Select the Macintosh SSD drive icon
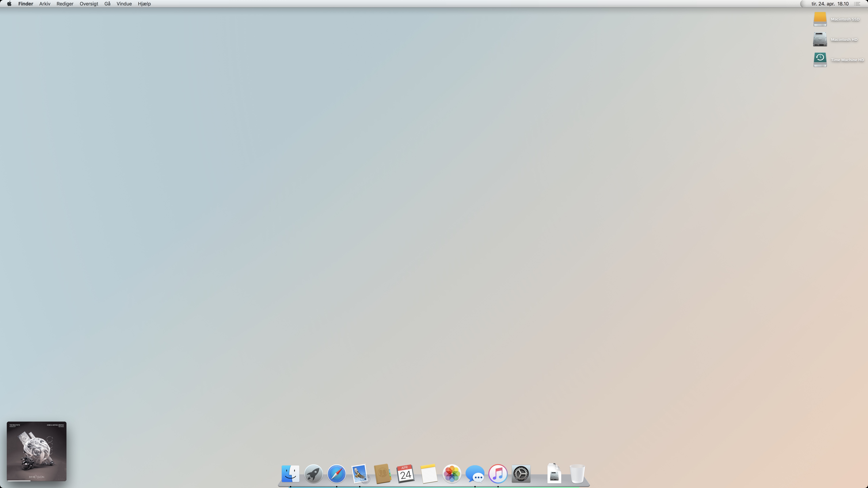 point(820,19)
